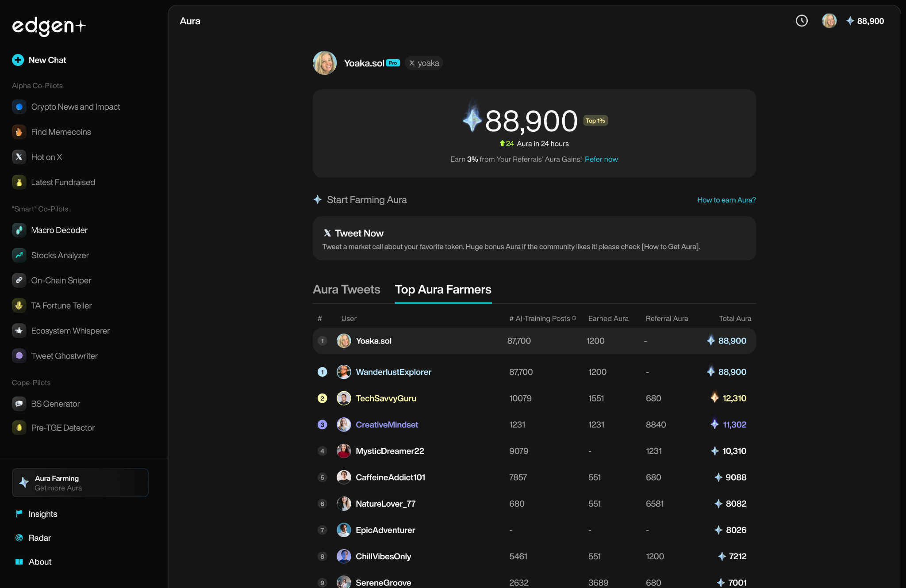Image resolution: width=906 pixels, height=588 pixels.
Task: Launch the Macro Decoder co-pilot
Action: 59,230
